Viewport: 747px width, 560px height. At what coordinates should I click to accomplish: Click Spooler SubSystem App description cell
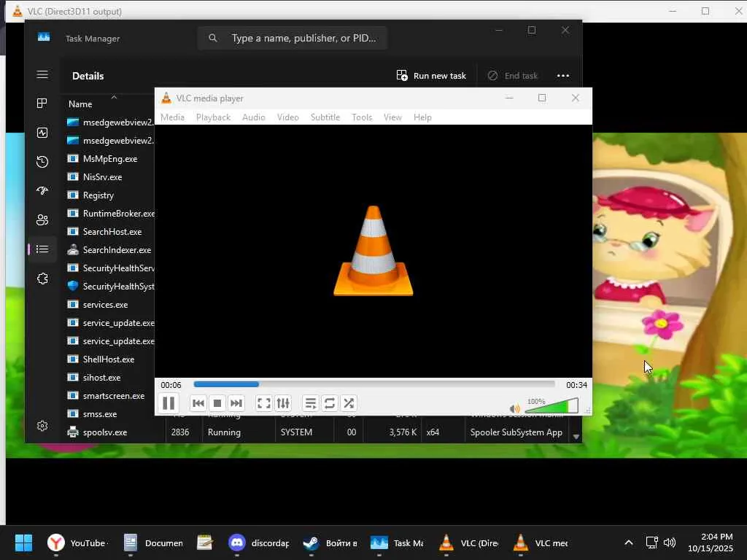(516, 432)
